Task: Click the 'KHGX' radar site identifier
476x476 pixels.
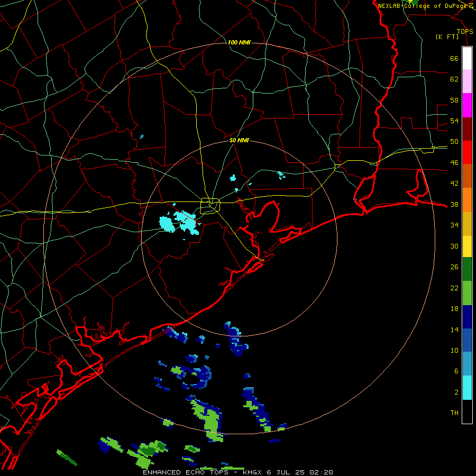Action: pos(253,472)
